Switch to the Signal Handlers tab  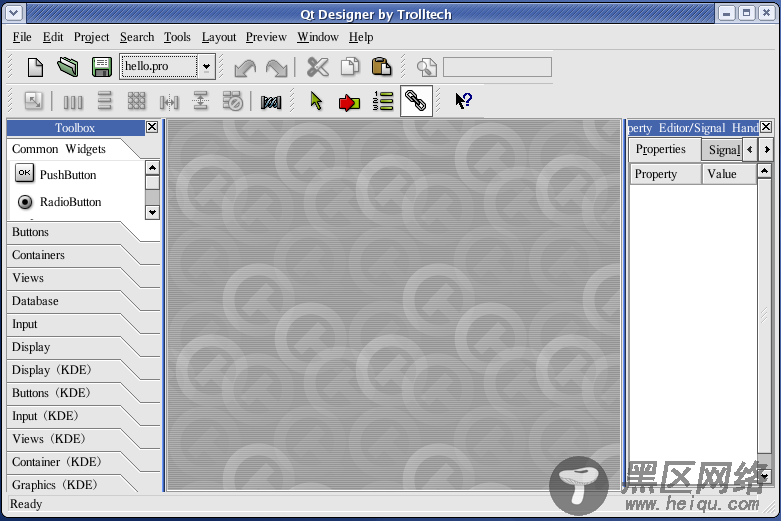[x=722, y=150]
